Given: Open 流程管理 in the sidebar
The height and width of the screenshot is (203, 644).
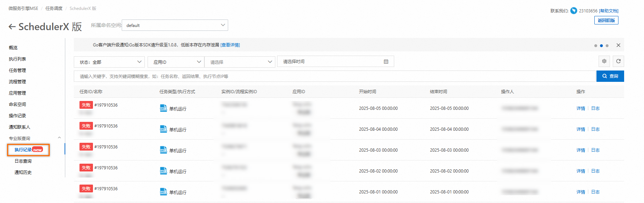Looking at the screenshot, I should 17,81.
